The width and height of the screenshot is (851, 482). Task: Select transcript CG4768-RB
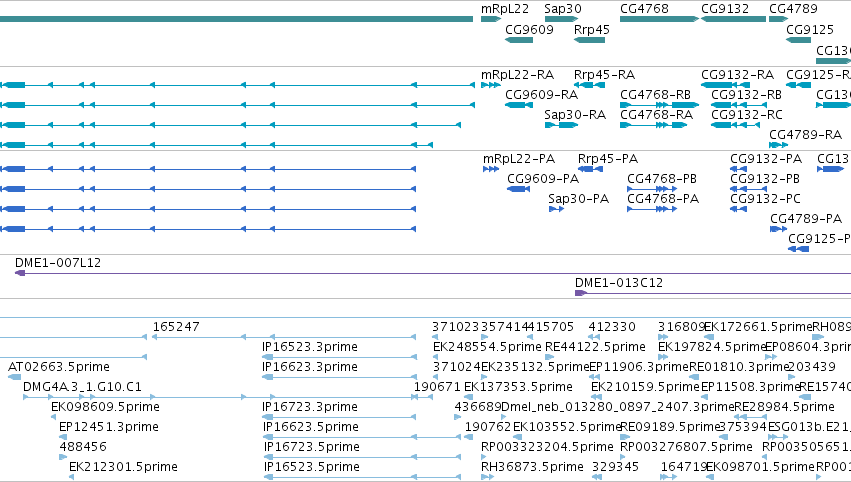click(x=656, y=95)
